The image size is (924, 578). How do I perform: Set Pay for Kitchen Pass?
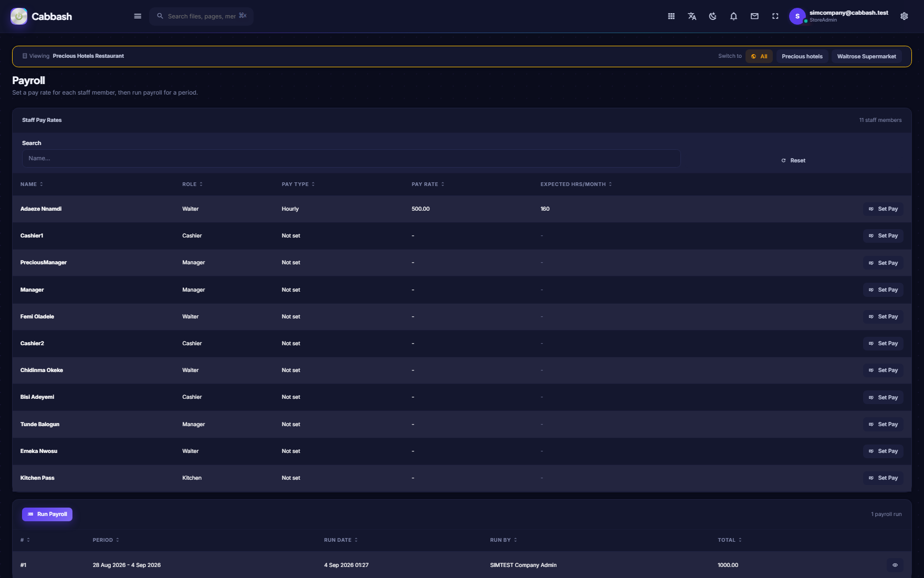[883, 478]
